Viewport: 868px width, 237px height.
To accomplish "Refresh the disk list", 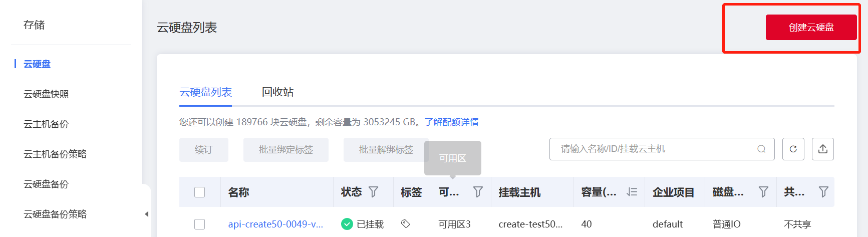I will click(x=793, y=149).
